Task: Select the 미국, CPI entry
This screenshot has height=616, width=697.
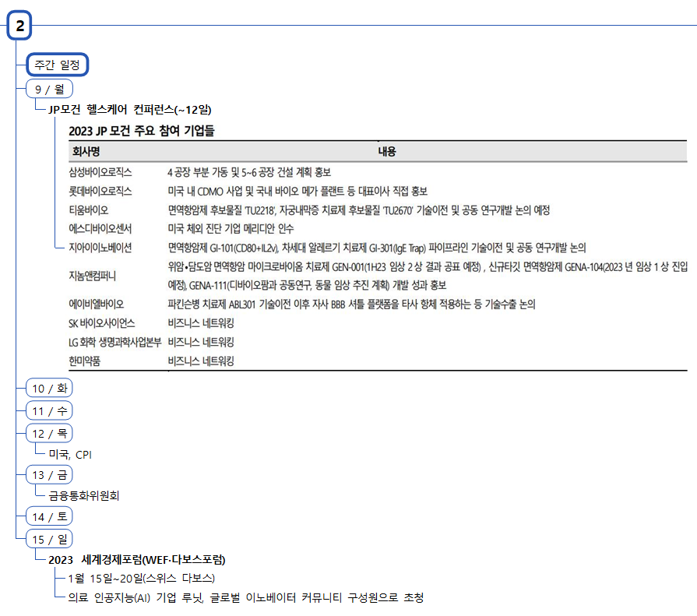Action: (70, 454)
